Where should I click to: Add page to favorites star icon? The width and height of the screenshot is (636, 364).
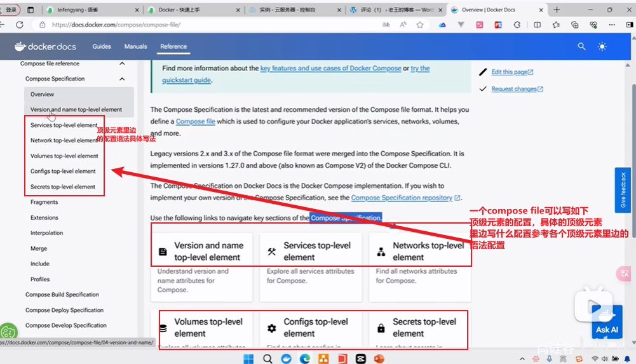[420, 25]
